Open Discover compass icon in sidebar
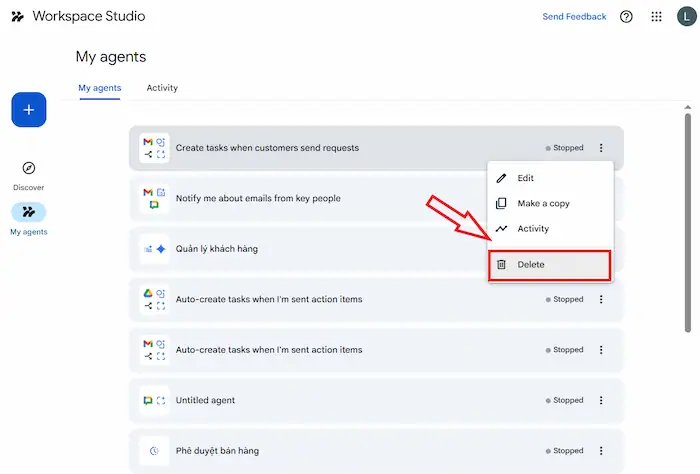This screenshot has width=700, height=474. pyautogui.click(x=29, y=168)
